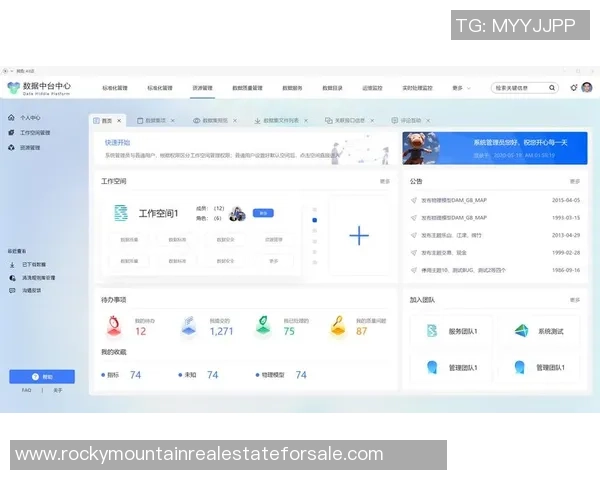Screen dimensions: 600x480
Task: Open the title bar dropdown arrow
Action: [12, 71]
